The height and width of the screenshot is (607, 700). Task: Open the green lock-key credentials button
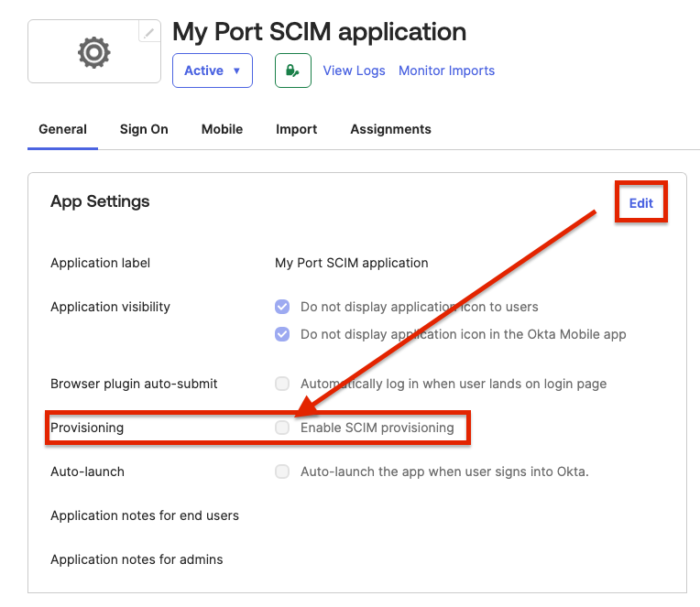(x=293, y=70)
